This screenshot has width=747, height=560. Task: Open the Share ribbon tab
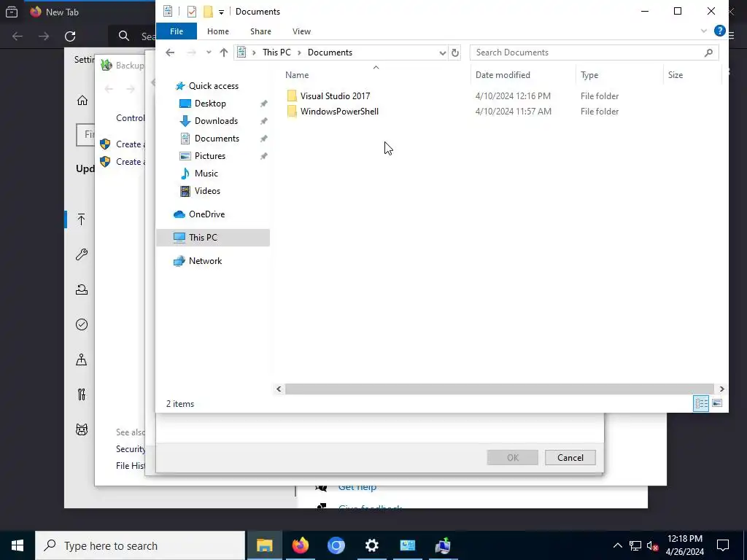[x=260, y=31]
